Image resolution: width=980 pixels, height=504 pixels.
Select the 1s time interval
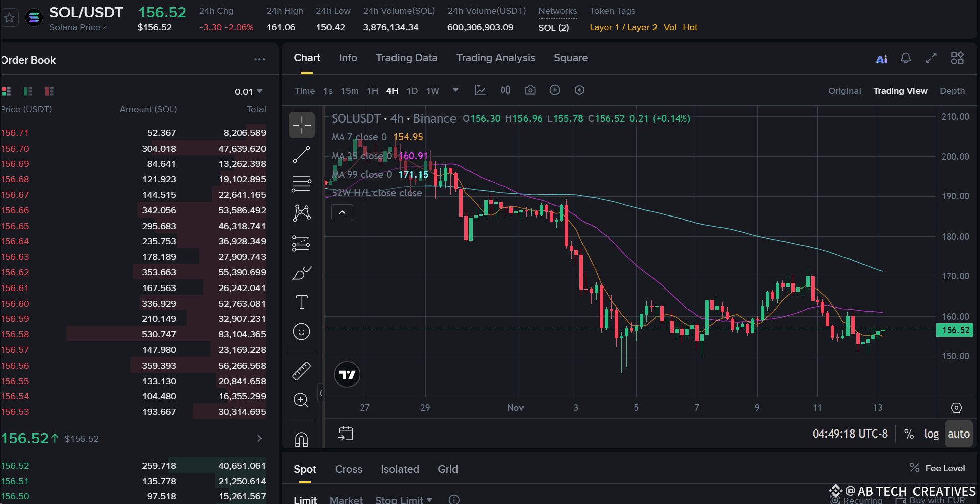[328, 91]
